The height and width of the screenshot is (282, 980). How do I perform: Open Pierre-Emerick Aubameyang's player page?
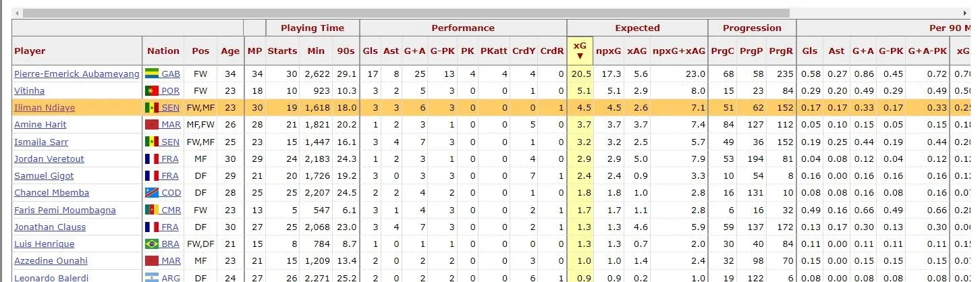coord(77,74)
